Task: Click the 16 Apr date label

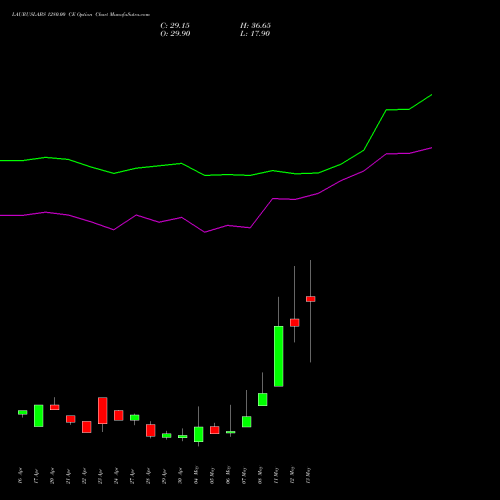Action: point(20,476)
